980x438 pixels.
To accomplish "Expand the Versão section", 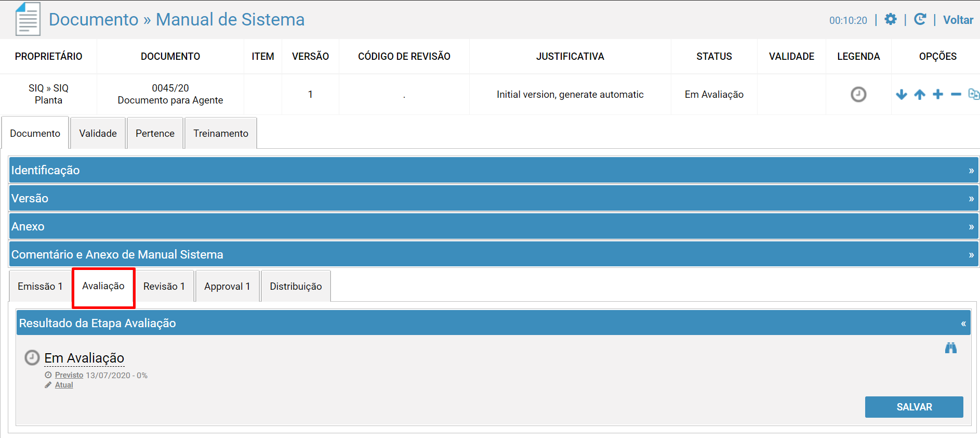I will [494, 198].
